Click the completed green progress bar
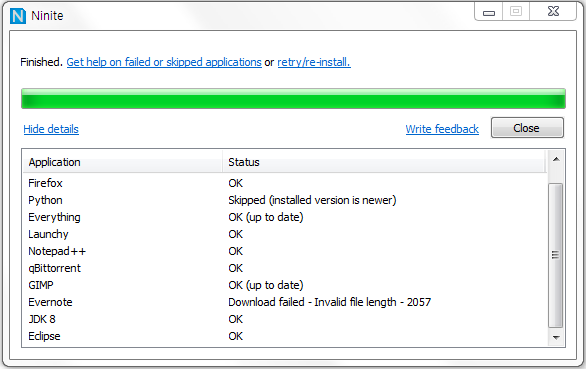This screenshot has height=369, width=586. (x=293, y=99)
